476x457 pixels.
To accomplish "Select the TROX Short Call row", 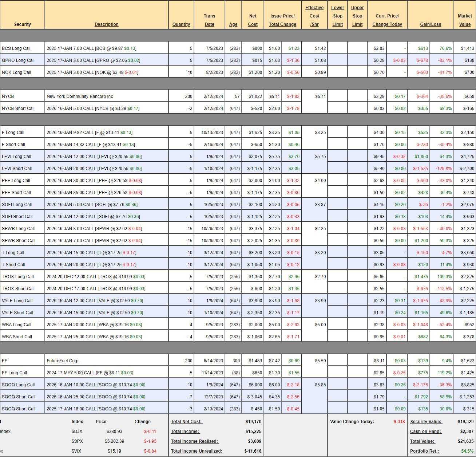I will pyautogui.click(x=18, y=289).
